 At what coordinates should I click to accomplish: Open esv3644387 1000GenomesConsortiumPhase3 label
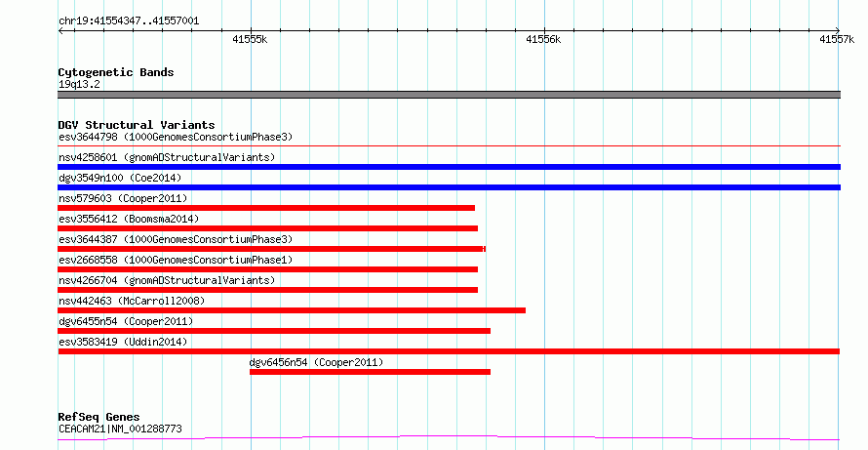(176, 239)
